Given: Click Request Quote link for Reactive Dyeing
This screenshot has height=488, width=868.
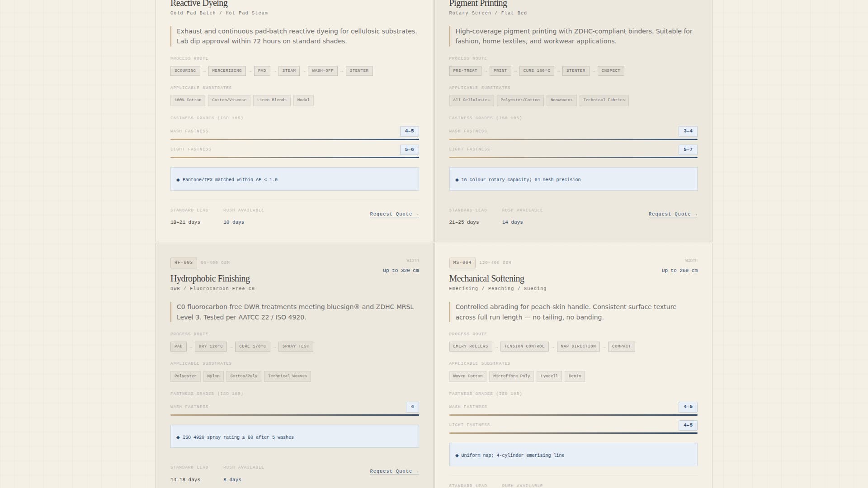Looking at the screenshot, I should [394, 214].
